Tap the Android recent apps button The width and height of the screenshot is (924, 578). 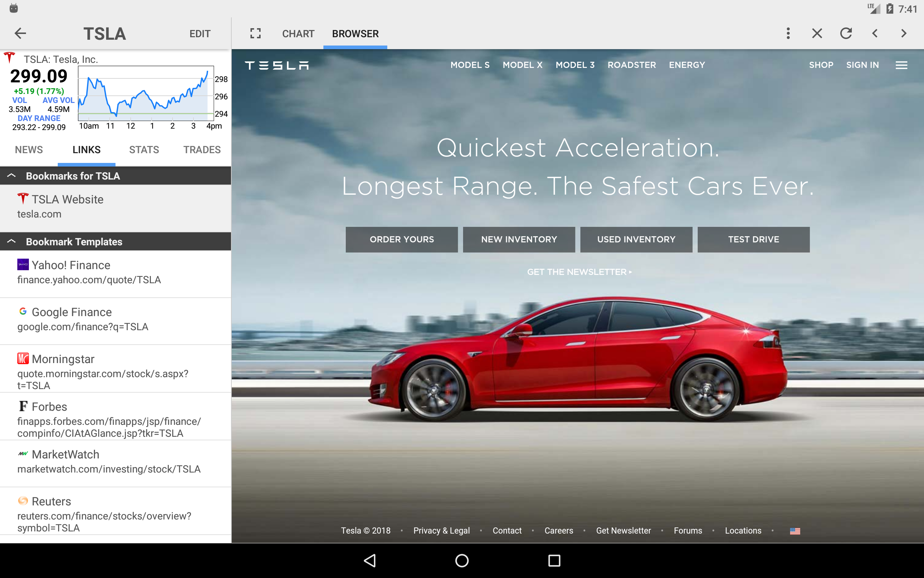click(x=554, y=560)
